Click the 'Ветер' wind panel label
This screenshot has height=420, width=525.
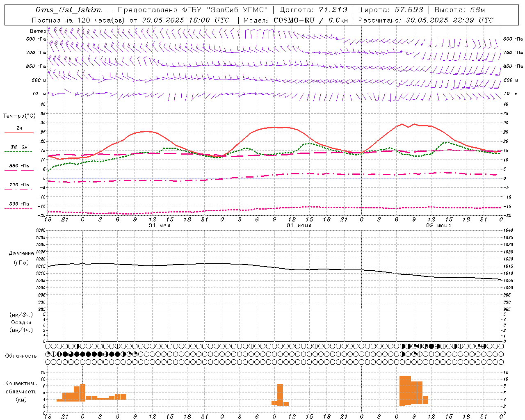click(38, 31)
